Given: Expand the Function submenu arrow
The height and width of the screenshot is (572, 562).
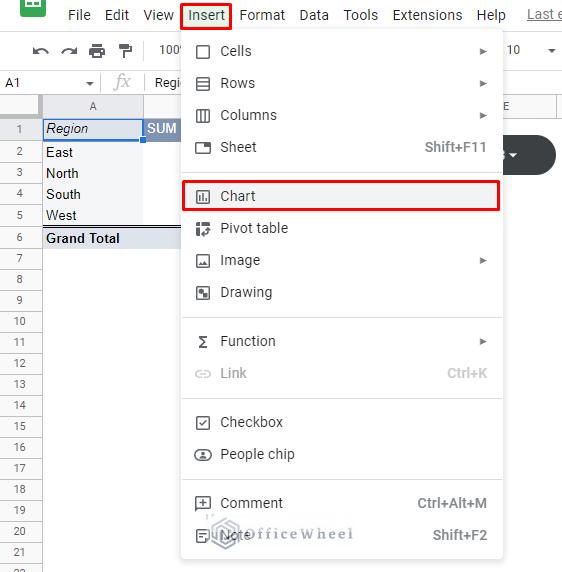Looking at the screenshot, I should [x=483, y=341].
